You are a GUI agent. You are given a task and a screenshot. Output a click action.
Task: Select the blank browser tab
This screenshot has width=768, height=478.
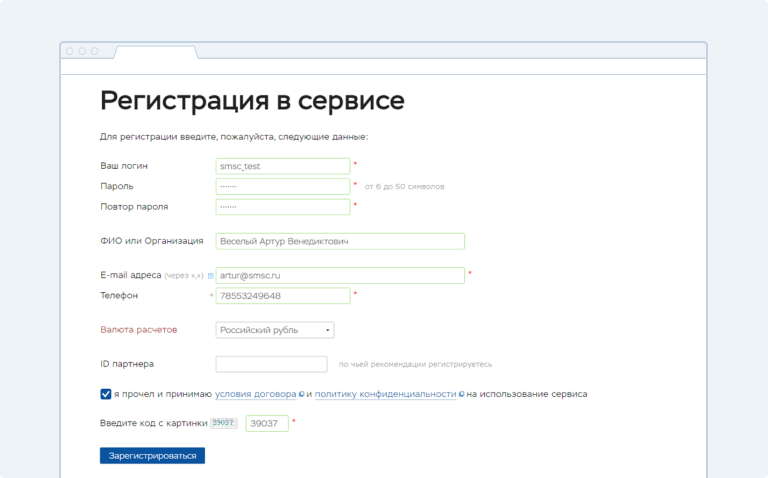[x=156, y=52]
